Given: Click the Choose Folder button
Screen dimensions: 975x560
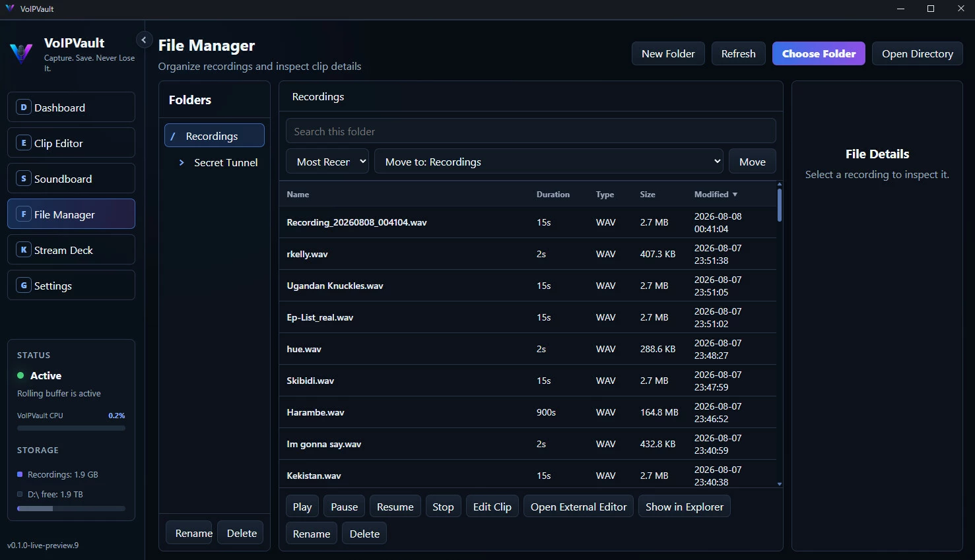Looking at the screenshot, I should [819, 53].
